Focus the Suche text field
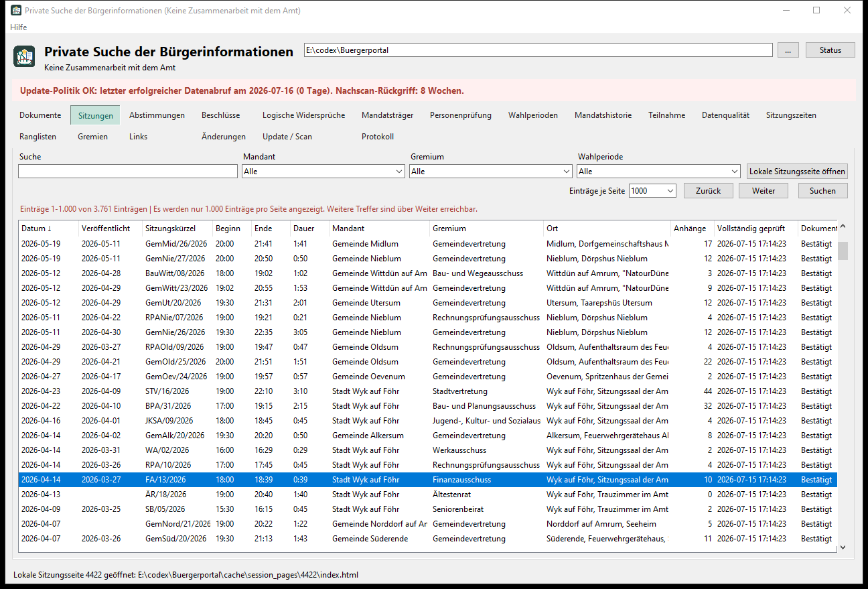Screen dimensions: 868x589 pos(128,172)
